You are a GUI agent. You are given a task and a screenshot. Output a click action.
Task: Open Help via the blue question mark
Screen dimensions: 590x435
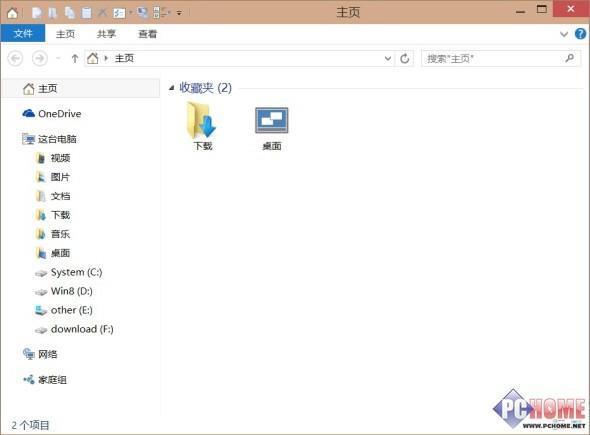[580, 34]
